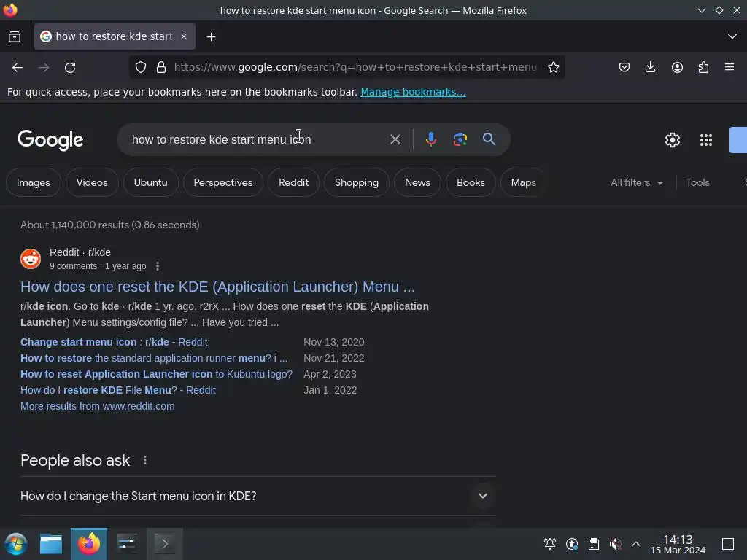Clear the Google search box text
The width and height of the screenshot is (747, 560).
click(395, 139)
